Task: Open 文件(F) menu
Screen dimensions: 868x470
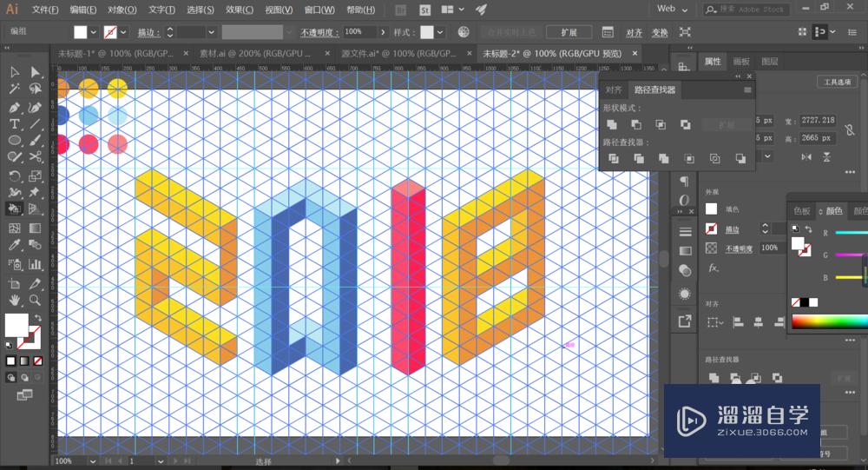Action: click(x=45, y=10)
